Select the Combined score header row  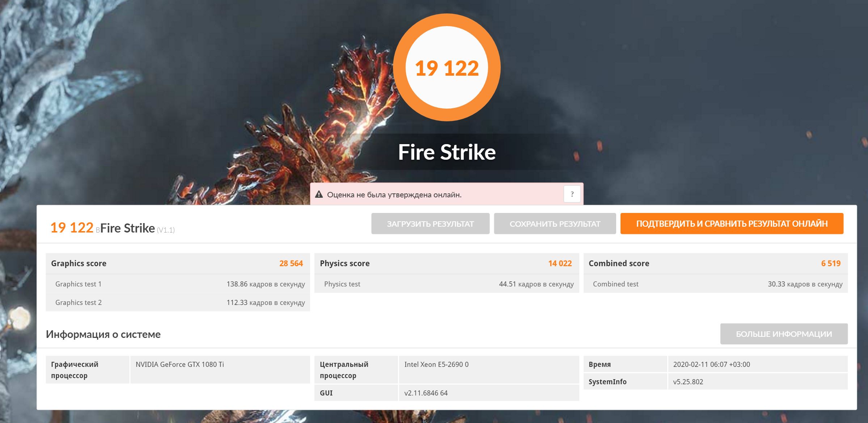(715, 263)
